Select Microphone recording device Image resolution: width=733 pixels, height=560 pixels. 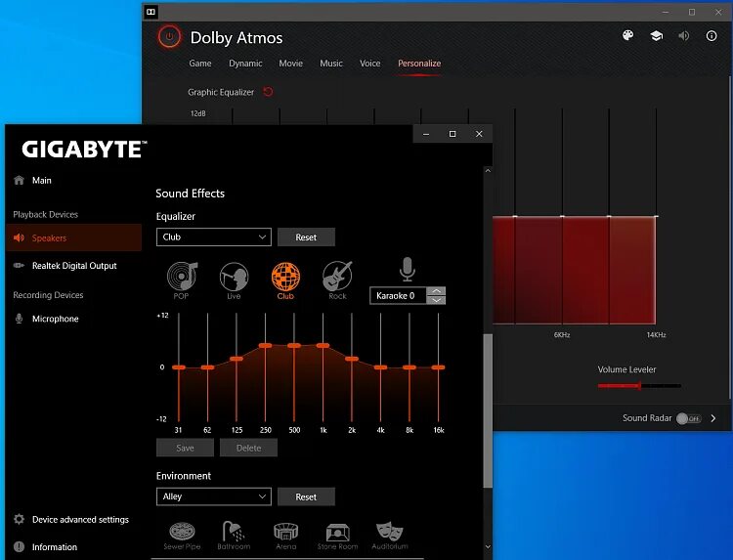point(55,319)
